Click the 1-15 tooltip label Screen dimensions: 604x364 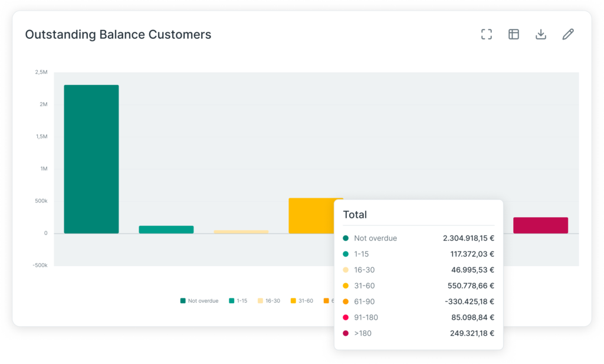(362, 254)
